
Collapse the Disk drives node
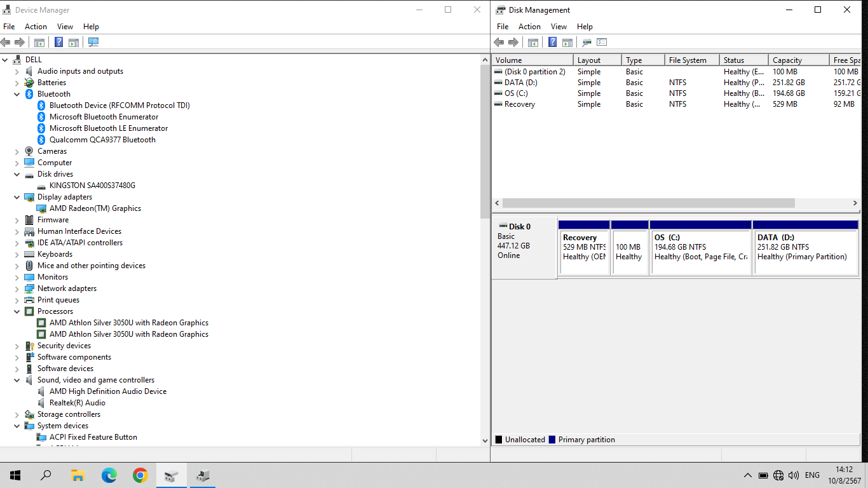pos(17,174)
